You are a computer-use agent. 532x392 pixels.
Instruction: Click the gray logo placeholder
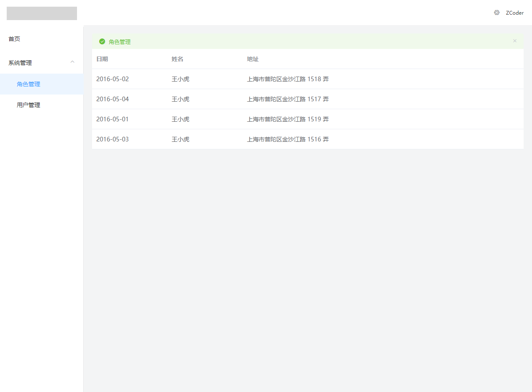coord(42,13)
